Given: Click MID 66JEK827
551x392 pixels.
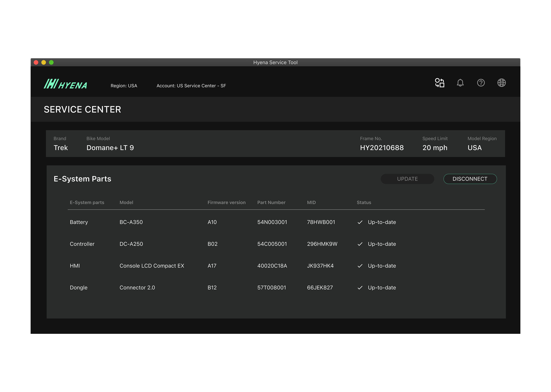Looking at the screenshot, I should 320,288.
